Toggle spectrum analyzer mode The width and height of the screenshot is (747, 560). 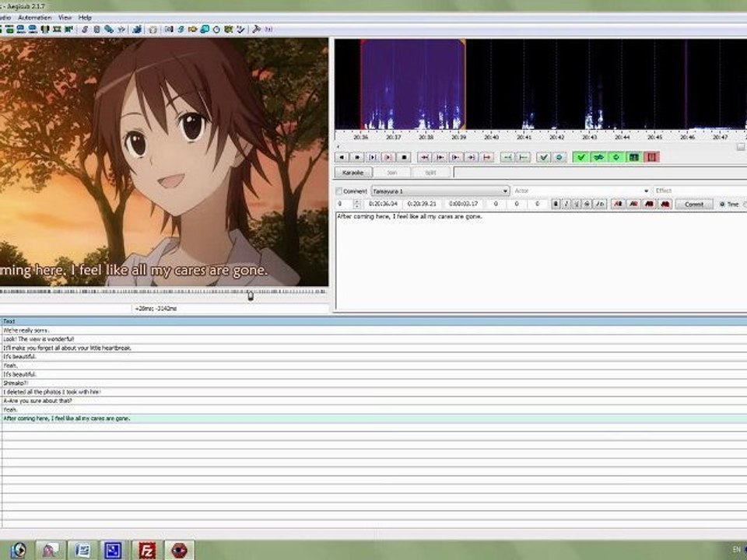coord(633,157)
